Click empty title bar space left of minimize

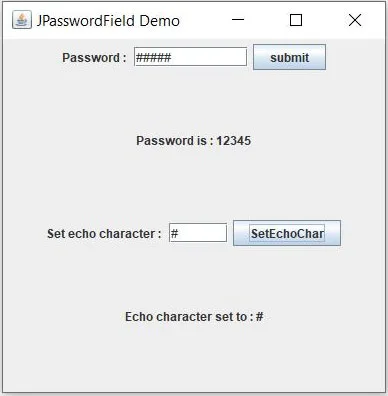[x=200, y=20]
